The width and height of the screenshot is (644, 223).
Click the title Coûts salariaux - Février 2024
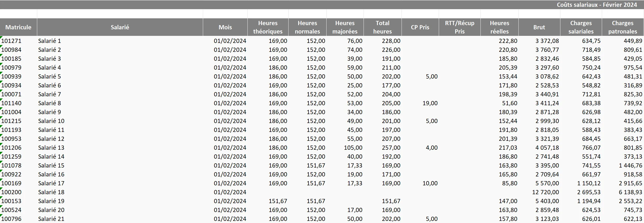pos(597,5)
